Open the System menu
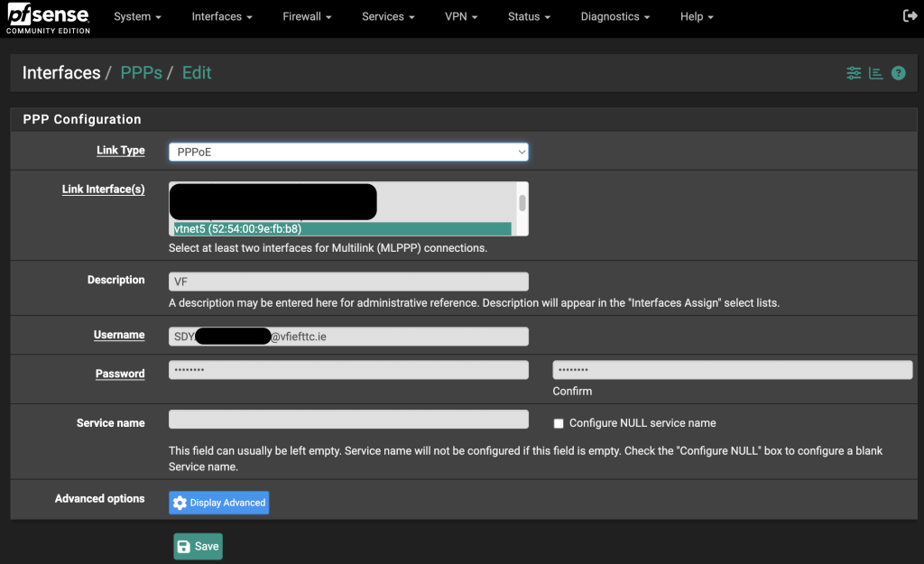Viewport: 924px width, 564px height. [x=137, y=16]
